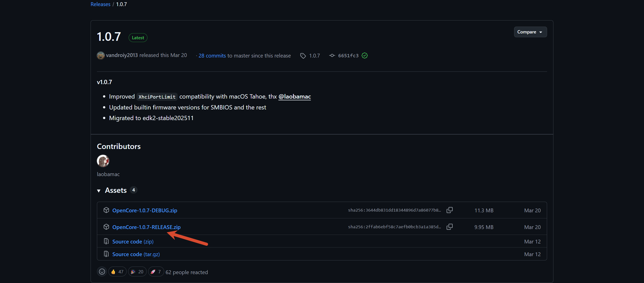Screen dimensions: 644x283
Task: Open the add reaction smiley picker
Action: 102,272
